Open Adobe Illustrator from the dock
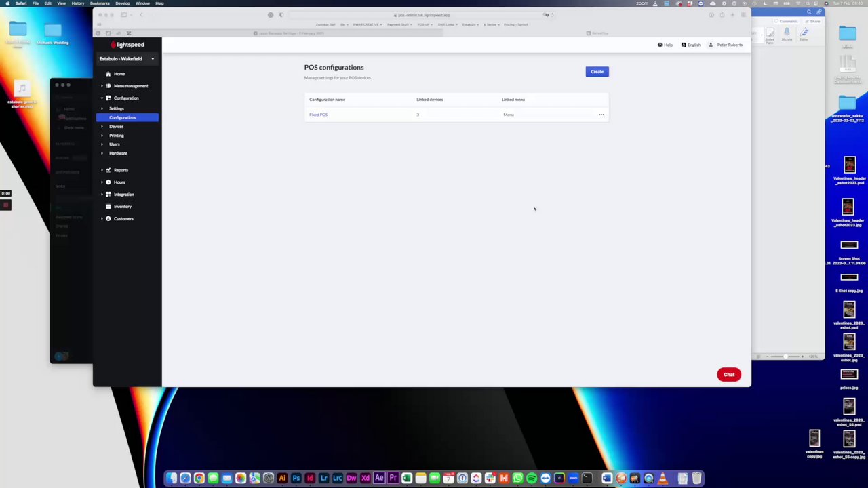This screenshot has width=868, height=488. point(282,479)
